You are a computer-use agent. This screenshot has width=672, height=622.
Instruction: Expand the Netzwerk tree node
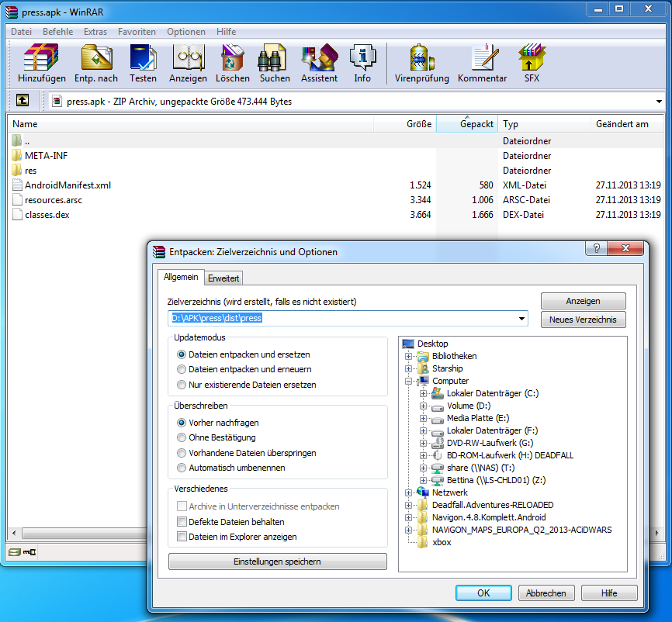pos(409,492)
